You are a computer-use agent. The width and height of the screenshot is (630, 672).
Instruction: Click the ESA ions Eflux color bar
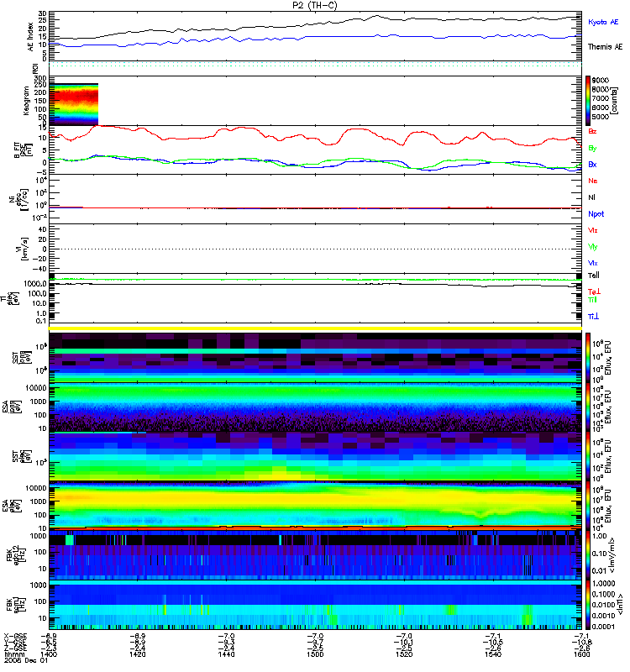click(588, 407)
